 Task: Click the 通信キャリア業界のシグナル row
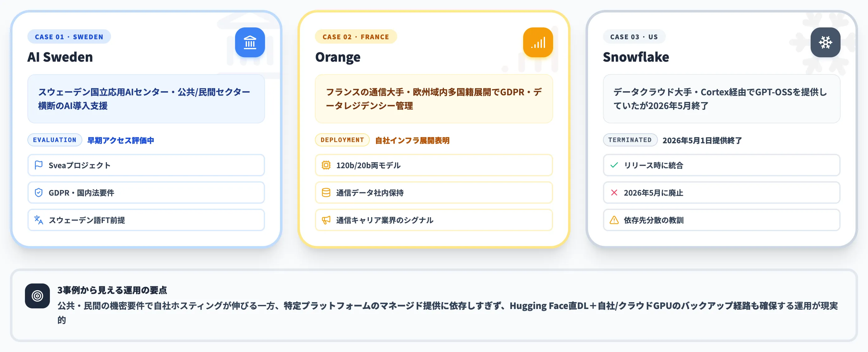434,220
